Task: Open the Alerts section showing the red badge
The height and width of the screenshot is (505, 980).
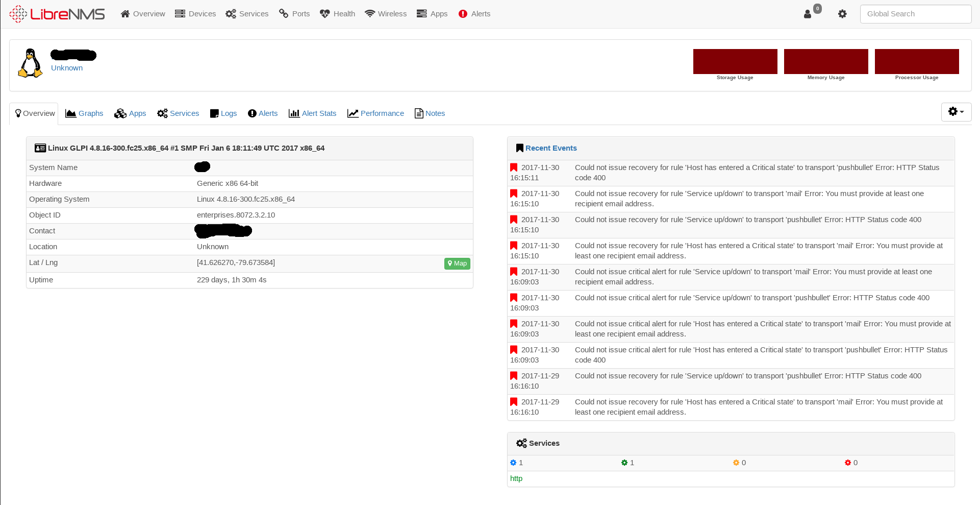Action: tap(474, 14)
